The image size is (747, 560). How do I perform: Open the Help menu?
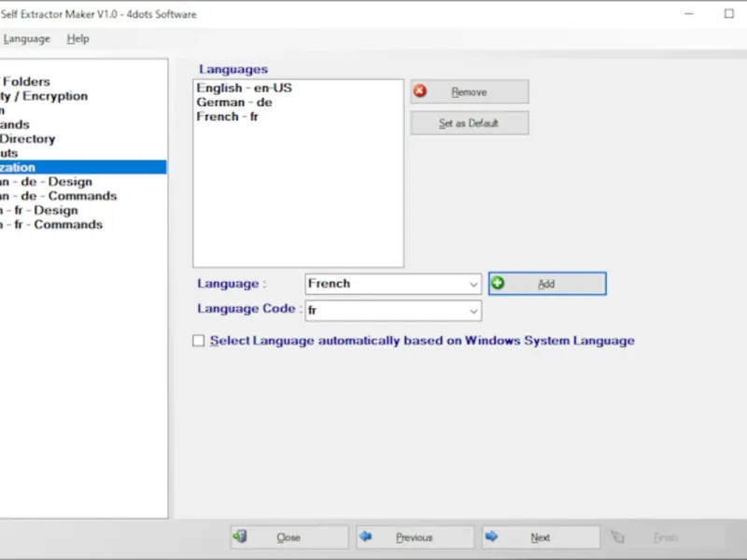click(78, 38)
